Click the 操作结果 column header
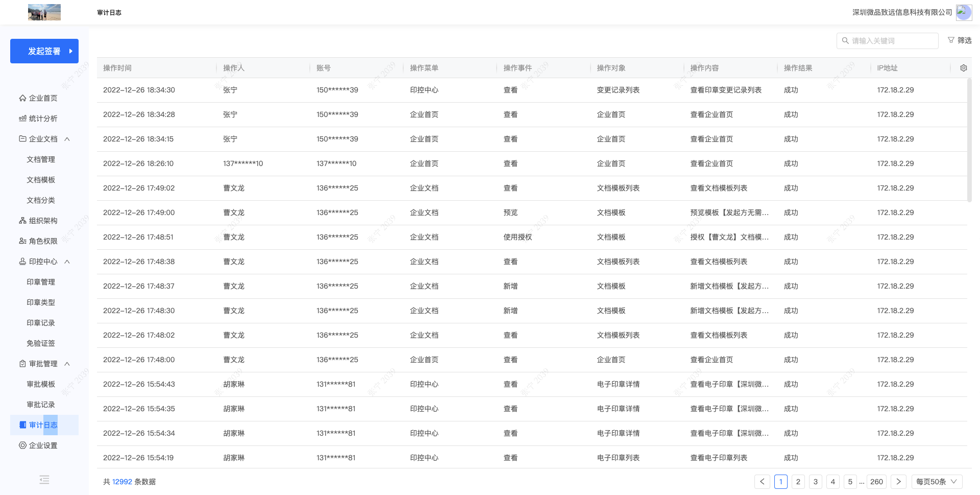The height and width of the screenshot is (495, 980). coord(798,68)
